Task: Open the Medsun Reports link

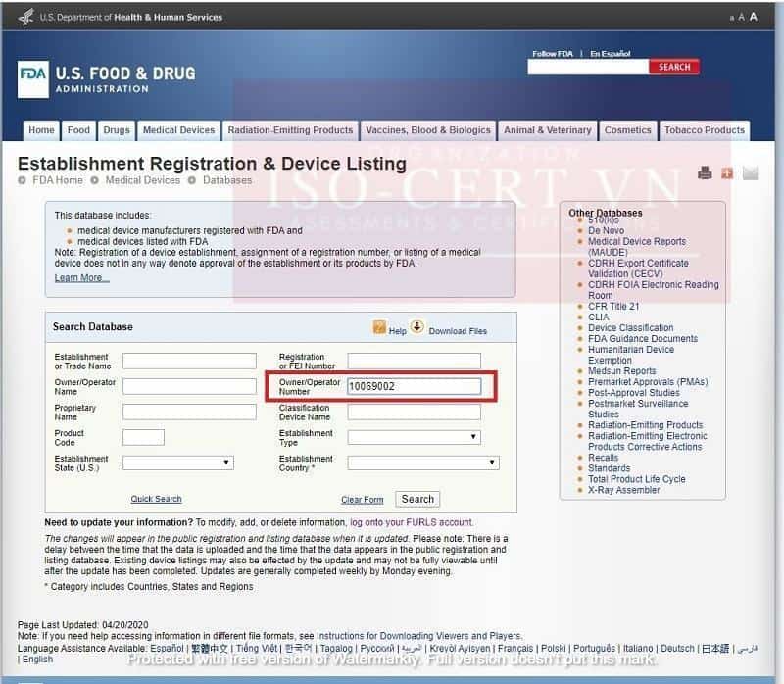Action: [x=621, y=371]
